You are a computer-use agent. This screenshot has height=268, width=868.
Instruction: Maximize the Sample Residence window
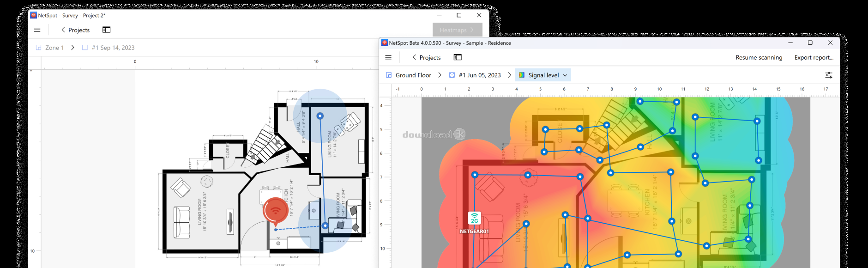810,43
